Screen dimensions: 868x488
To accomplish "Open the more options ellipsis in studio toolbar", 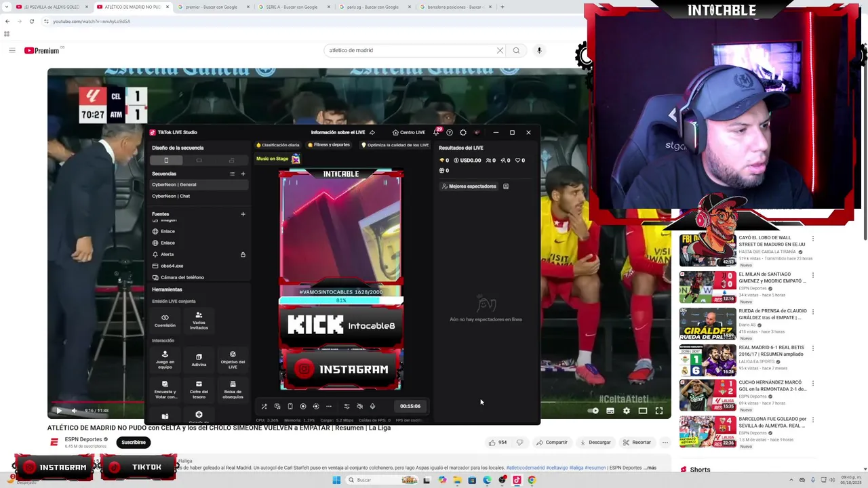I will point(329,406).
